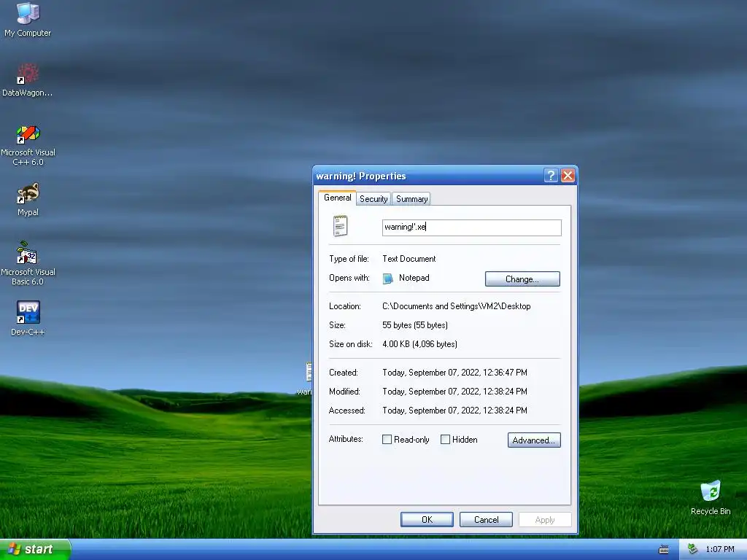
Task: Enable the Hidden attribute checkbox
Action: (445, 440)
